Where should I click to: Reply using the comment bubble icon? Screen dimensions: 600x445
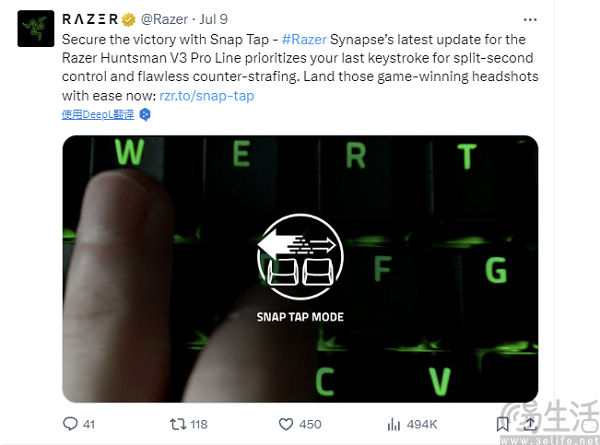pyautogui.click(x=70, y=424)
